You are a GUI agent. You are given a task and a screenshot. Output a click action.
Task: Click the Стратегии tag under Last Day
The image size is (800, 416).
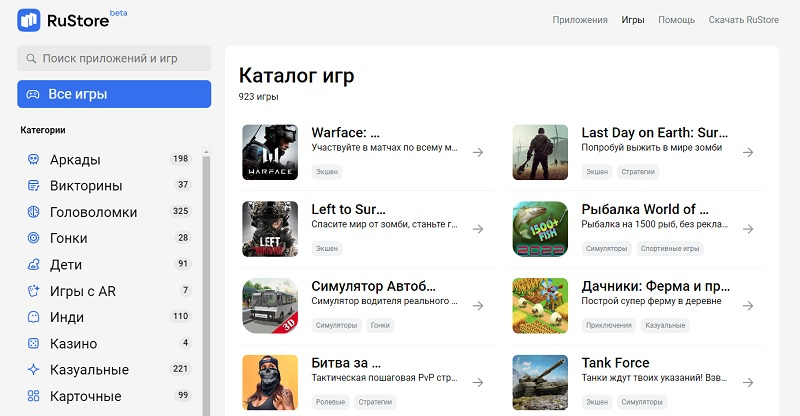638,172
